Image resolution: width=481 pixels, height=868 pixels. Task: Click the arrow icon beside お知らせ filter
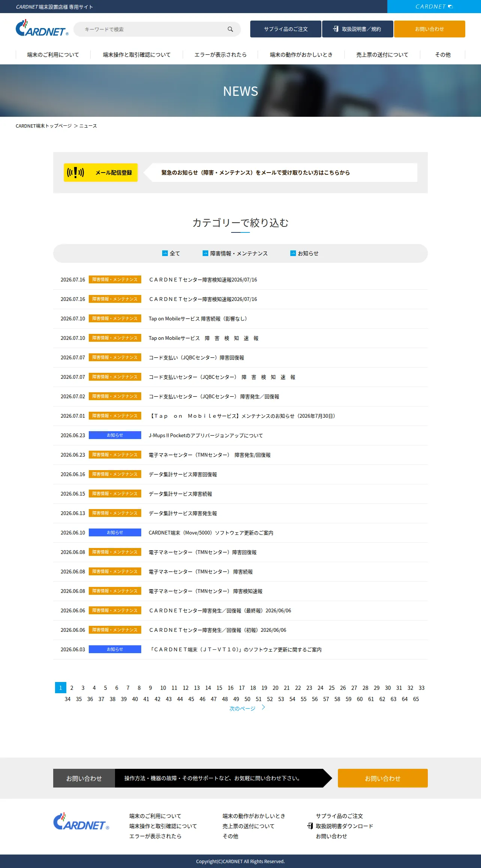[293, 253]
